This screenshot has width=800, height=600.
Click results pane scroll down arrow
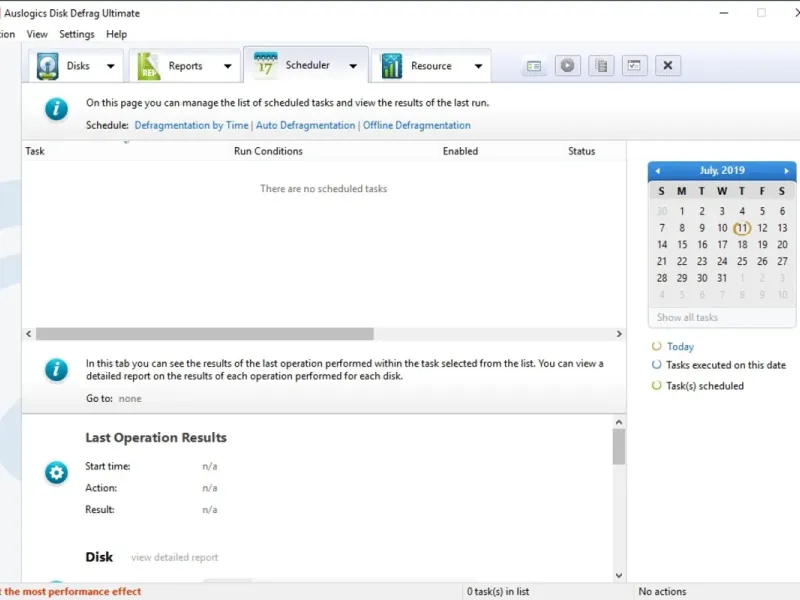pyautogui.click(x=619, y=575)
